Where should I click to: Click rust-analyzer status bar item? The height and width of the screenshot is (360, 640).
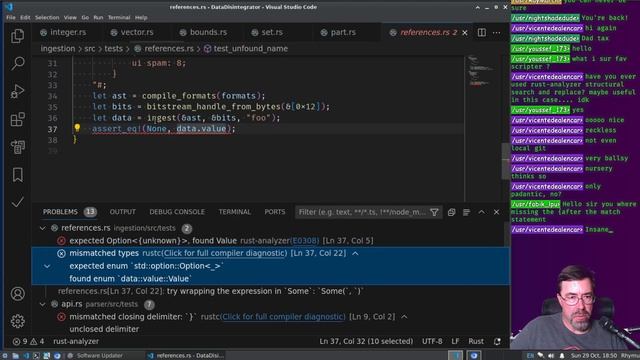[76, 341]
